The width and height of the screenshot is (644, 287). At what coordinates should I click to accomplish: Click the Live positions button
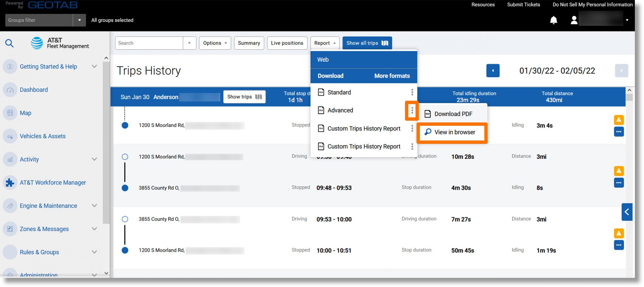[x=287, y=42]
